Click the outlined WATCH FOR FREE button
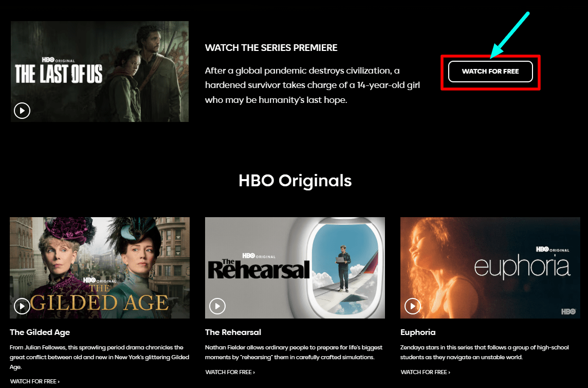This screenshot has height=388, width=588. tap(490, 72)
